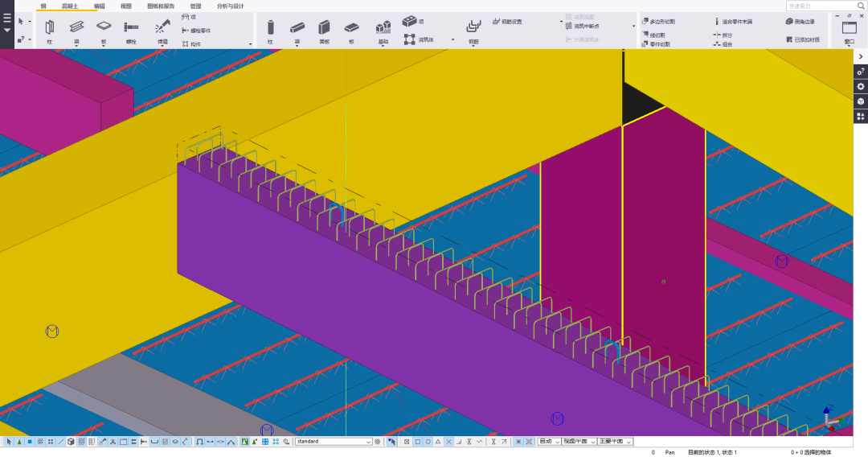Choose the bolt (螺栓) tool

(x=131, y=28)
